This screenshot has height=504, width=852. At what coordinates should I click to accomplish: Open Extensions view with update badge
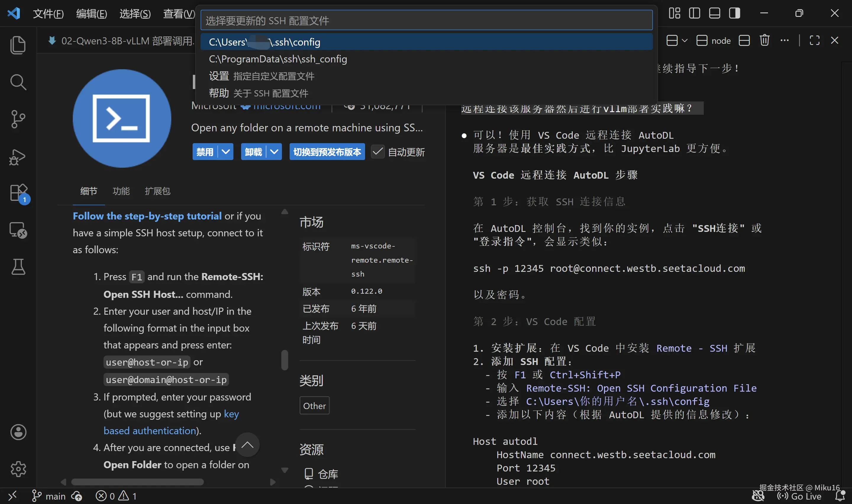(18, 193)
